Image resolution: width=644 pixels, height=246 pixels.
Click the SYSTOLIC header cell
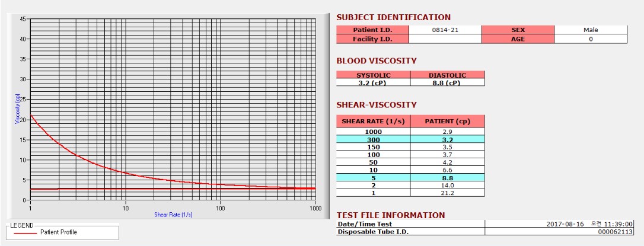tap(374, 75)
